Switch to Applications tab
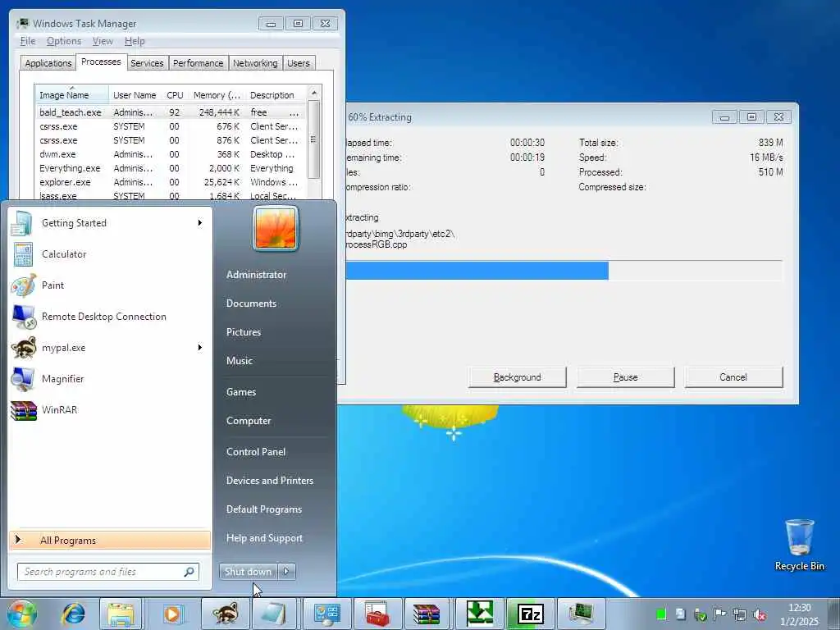This screenshot has height=630, width=840. click(x=48, y=62)
